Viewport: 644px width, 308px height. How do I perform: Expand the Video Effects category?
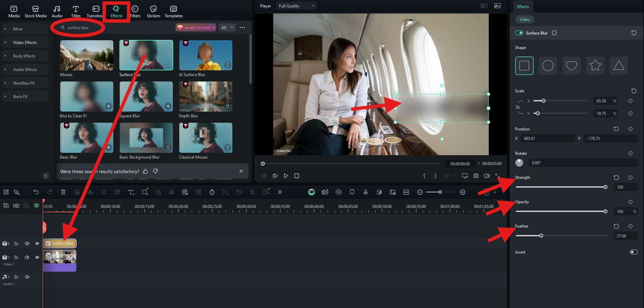point(25,43)
